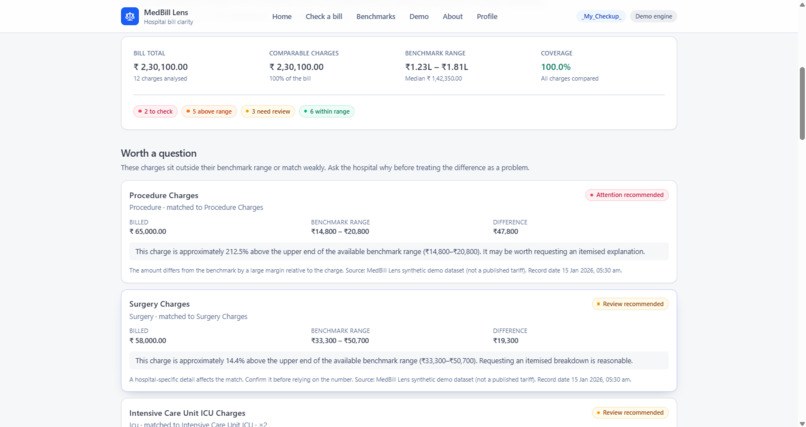Viewport: 806px width, 427px height.
Task: Click the '2 to check' filter chip
Action: tap(155, 112)
